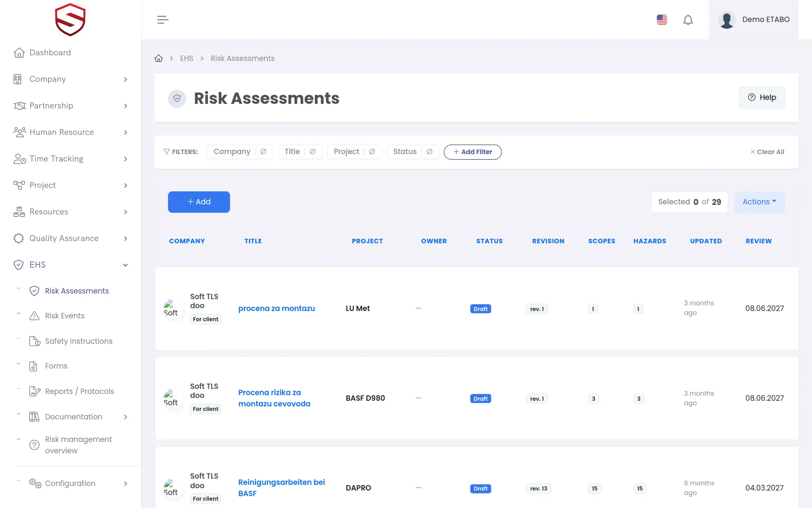The image size is (812, 508).
Task: Click the 'rev. 13' revision badge
Action: [539, 488]
